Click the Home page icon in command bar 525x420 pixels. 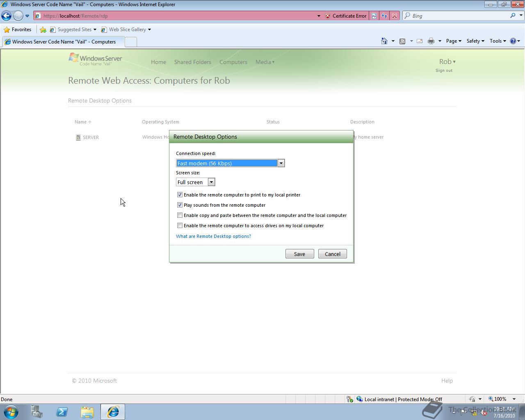(x=384, y=41)
